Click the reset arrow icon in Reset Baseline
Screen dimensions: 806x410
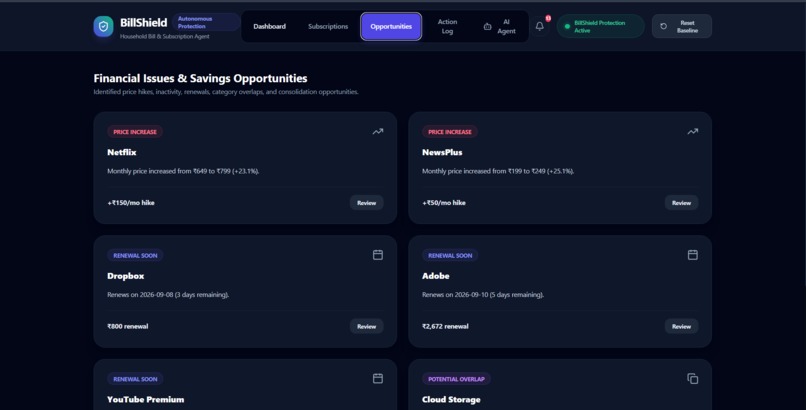(x=664, y=26)
